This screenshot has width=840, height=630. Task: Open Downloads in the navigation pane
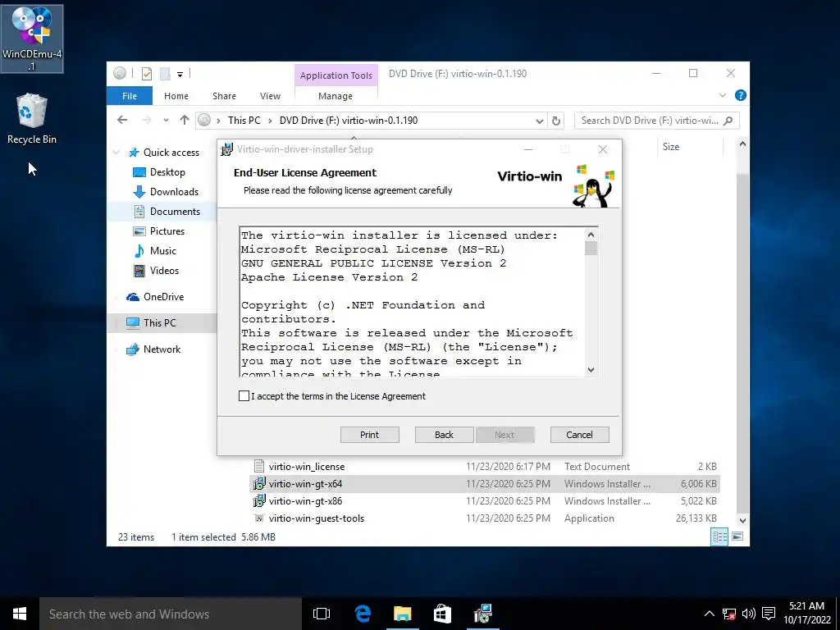pyautogui.click(x=165, y=192)
